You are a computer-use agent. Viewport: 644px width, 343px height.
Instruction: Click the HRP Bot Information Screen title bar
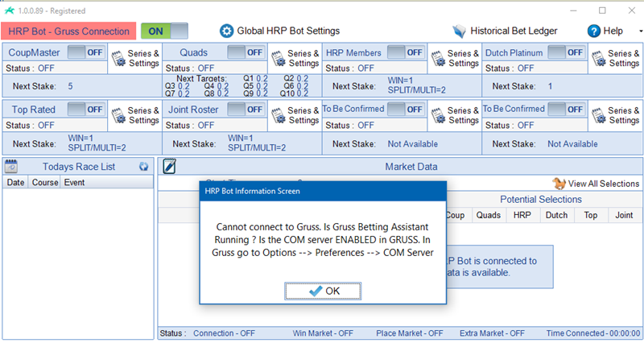tap(323, 191)
